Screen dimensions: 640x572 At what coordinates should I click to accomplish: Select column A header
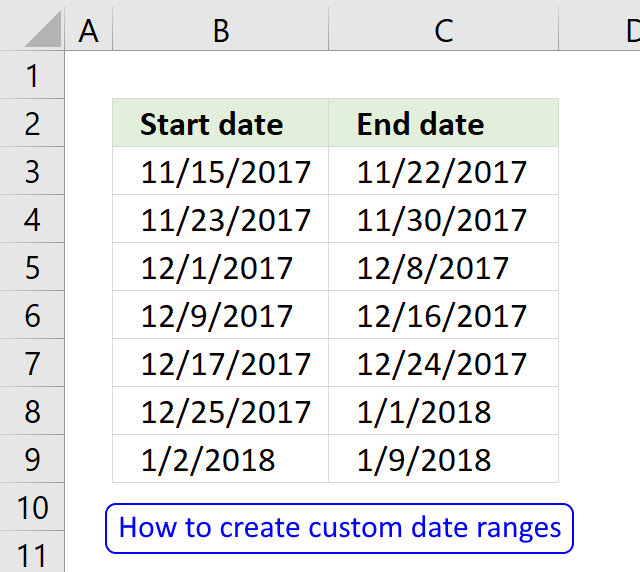pos(89,32)
